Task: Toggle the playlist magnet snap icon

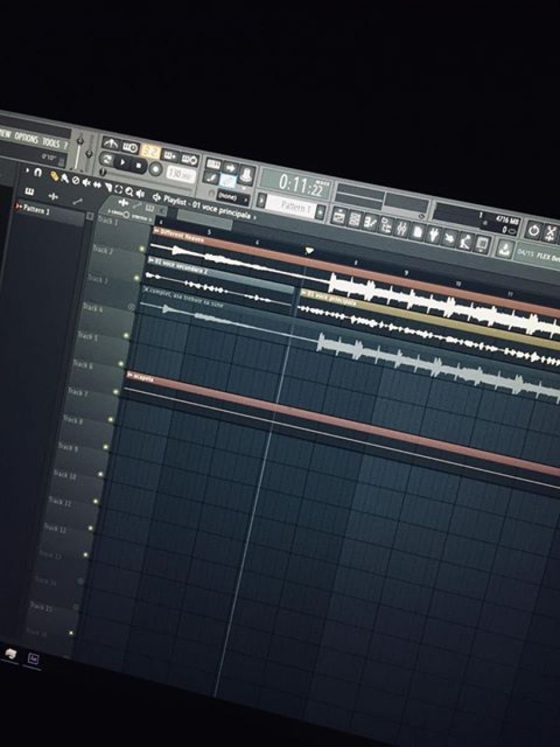Action: pyautogui.click(x=37, y=172)
